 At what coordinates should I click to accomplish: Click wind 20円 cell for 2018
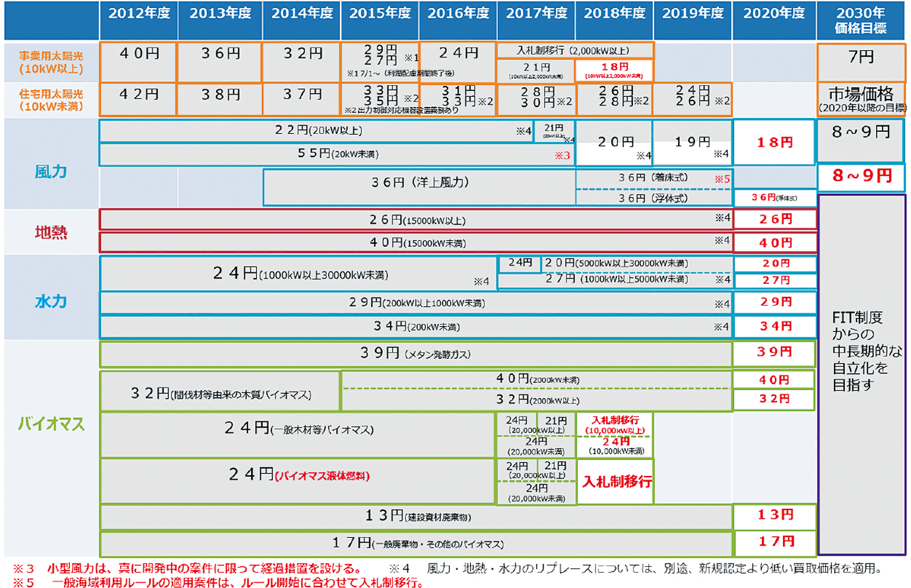(615, 143)
